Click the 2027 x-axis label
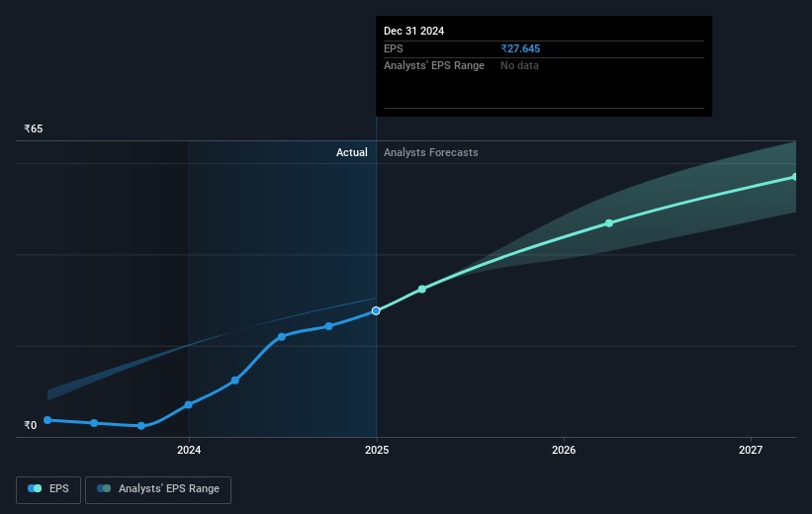 point(751,450)
